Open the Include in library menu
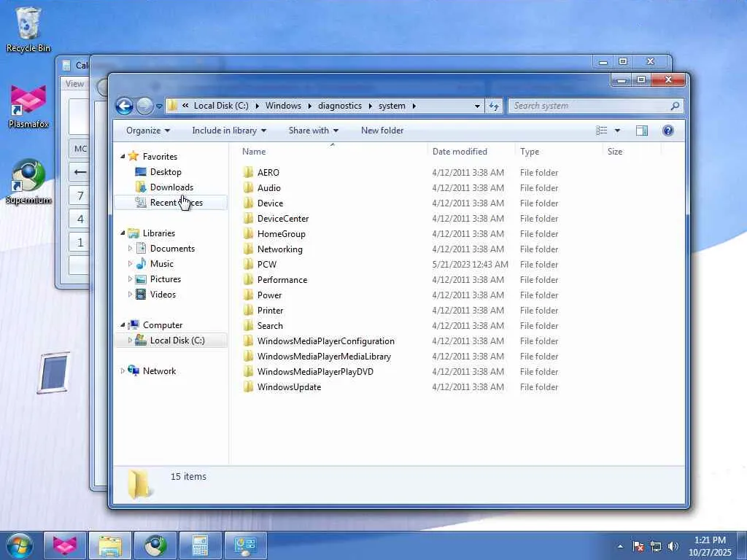 228,131
